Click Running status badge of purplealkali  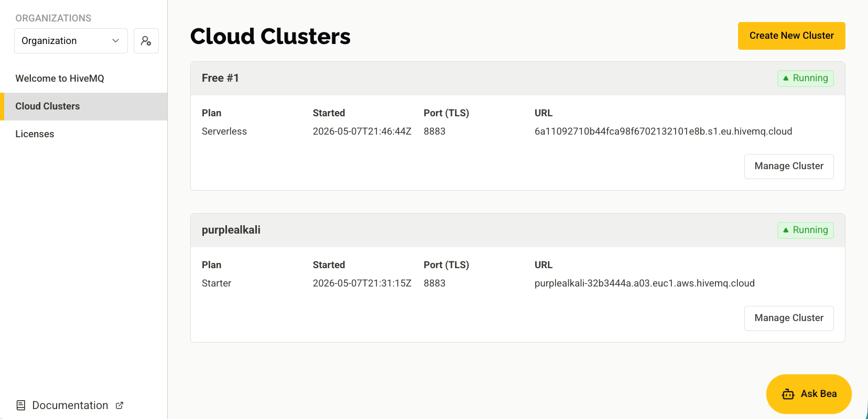pos(806,230)
